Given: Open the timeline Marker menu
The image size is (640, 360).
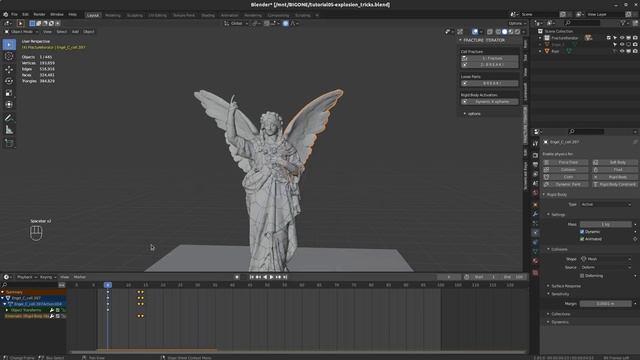Looking at the screenshot, I should (x=80, y=277).
